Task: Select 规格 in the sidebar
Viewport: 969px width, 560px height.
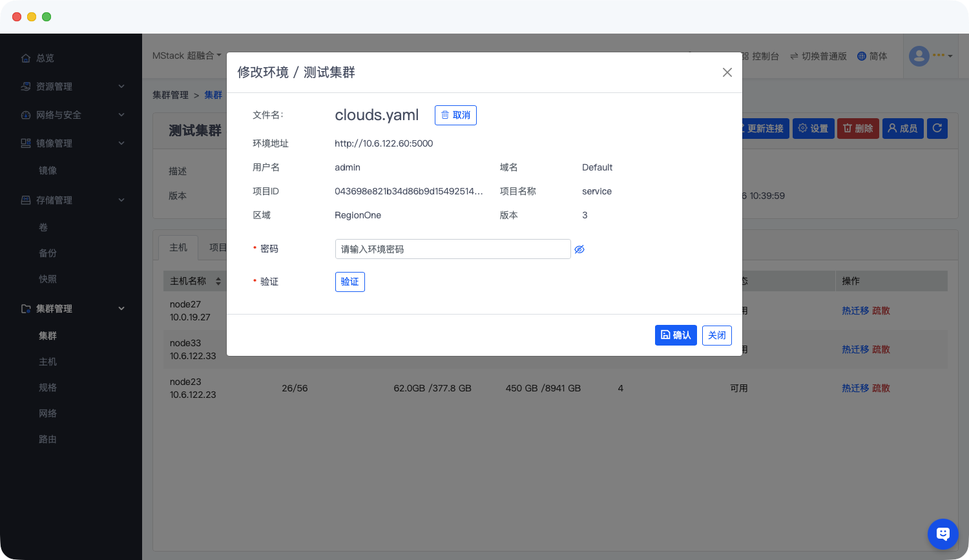Action: (48, 388)
